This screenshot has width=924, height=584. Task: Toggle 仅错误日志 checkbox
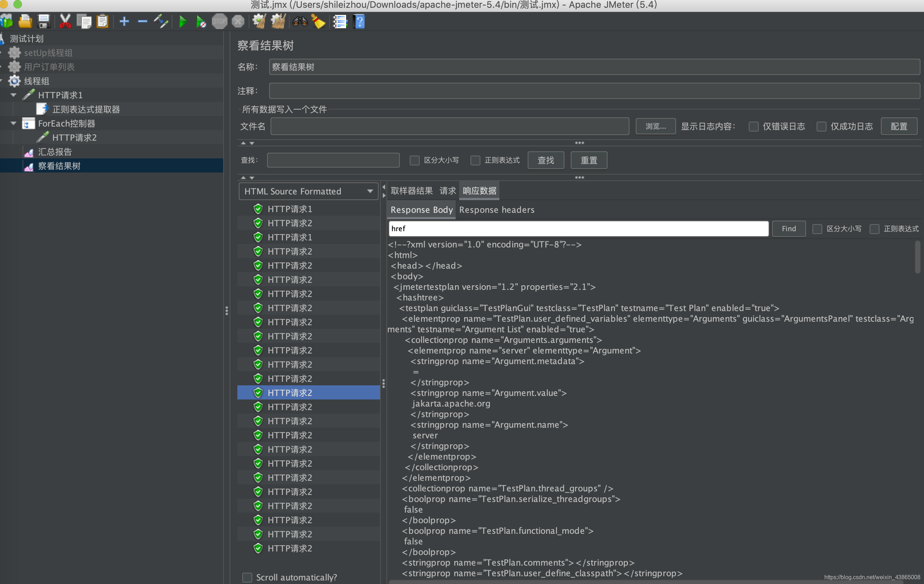754,126
